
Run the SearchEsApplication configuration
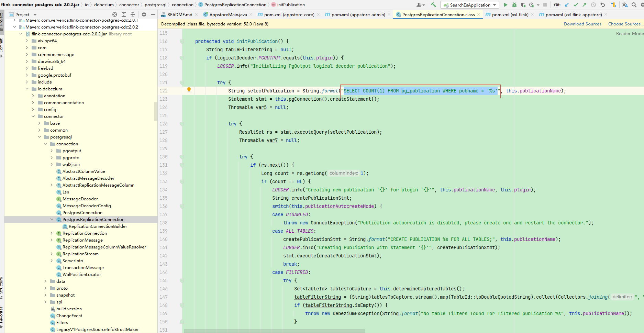click(x=506, y=4)
